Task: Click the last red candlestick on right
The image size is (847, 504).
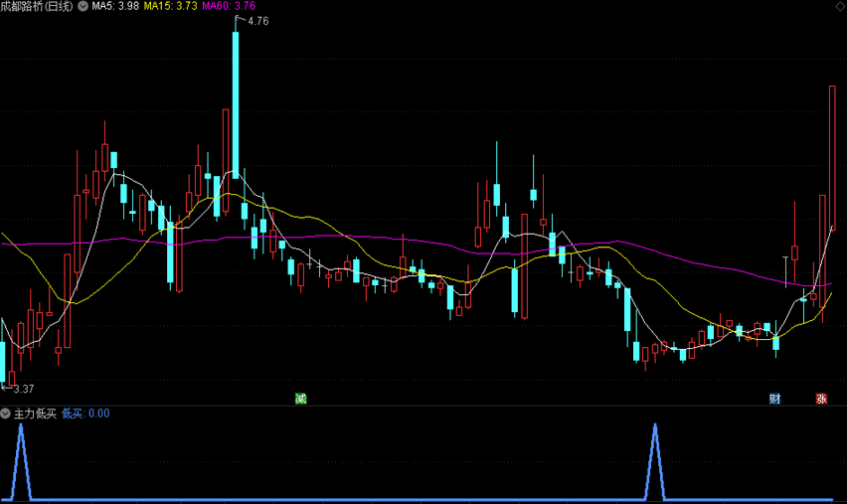Action: pyautogui.click(x=832, y=158)
